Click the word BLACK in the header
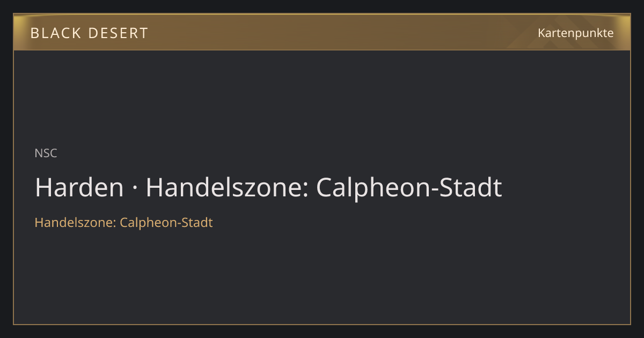The height and width of the screenshot is (338, 644). (55, 33)
